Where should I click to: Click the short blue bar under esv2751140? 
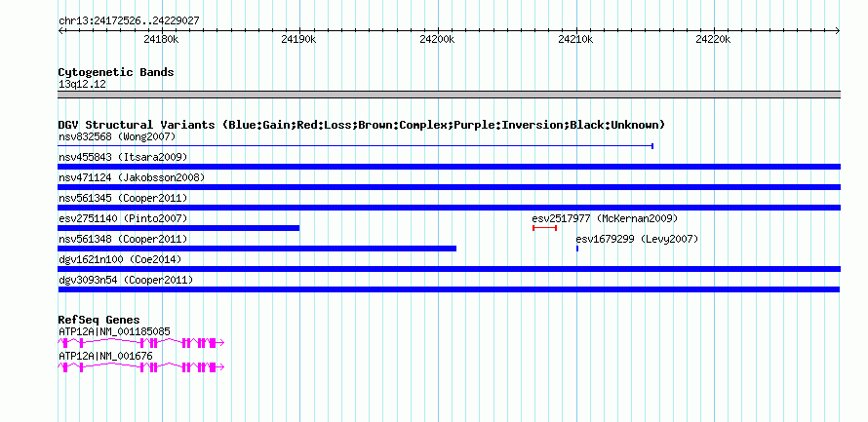tap(178, 228)
